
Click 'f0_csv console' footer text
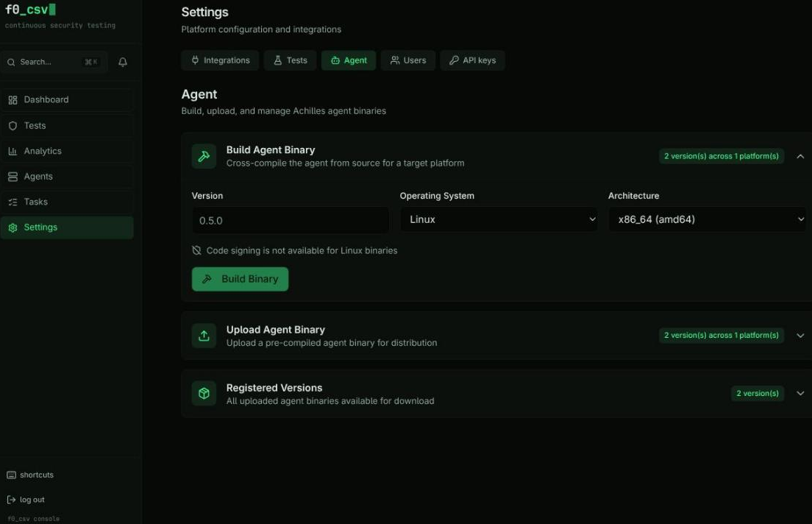coord(34,518)
